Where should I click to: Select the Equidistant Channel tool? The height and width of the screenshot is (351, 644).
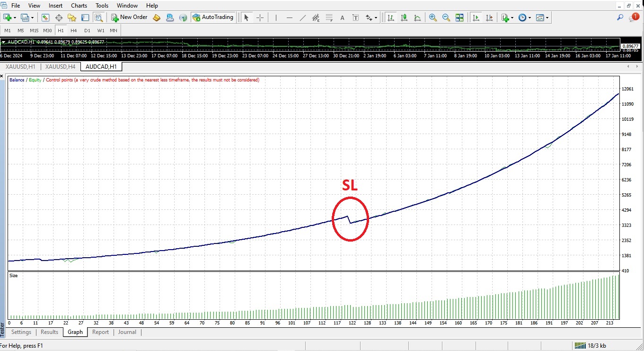coord(316,18)
